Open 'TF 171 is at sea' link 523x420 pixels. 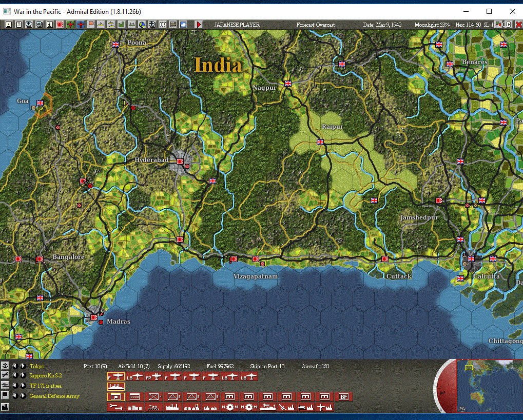point(46,386)
